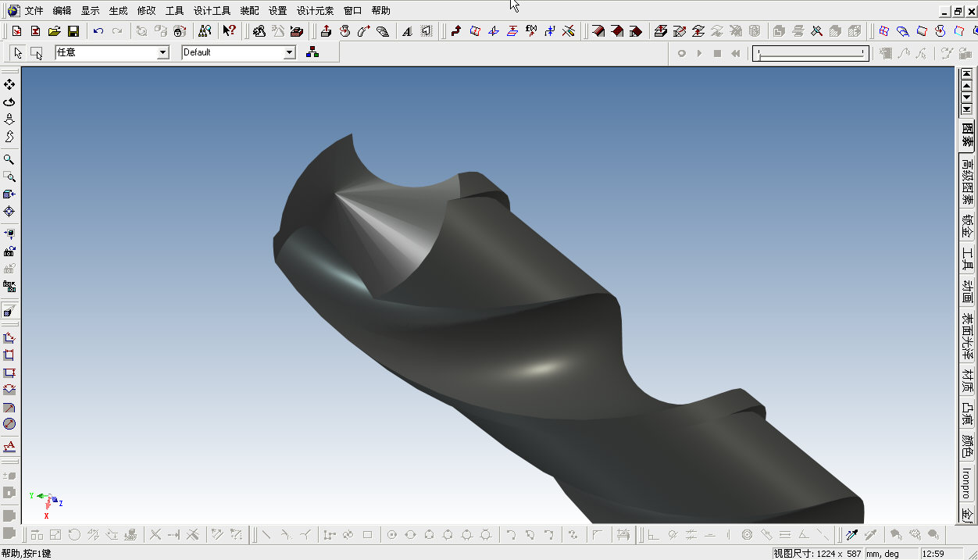
Task: Click the What's This help pointer icon
Action: tap(229, 31)
